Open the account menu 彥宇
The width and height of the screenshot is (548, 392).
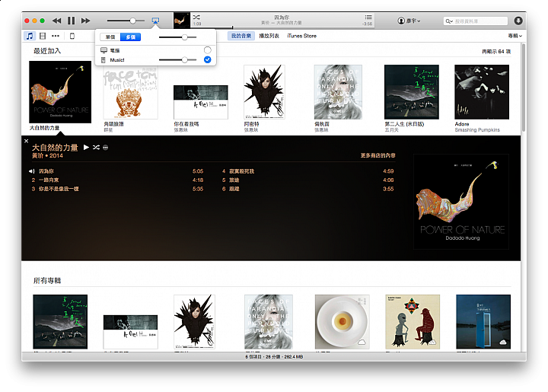pyautogui.click(x=409, y=21)
